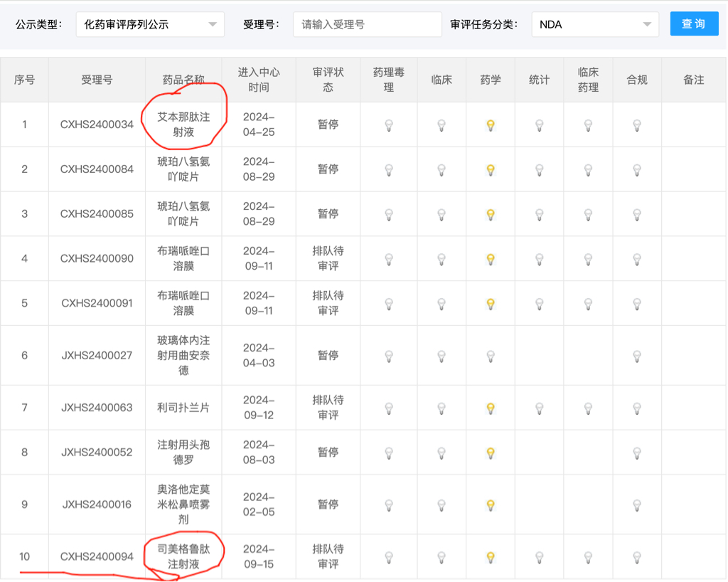Click the yellow 药学 bulb for CXHS2400034
This screenshot has width=728, height=582.
[491, 125]
